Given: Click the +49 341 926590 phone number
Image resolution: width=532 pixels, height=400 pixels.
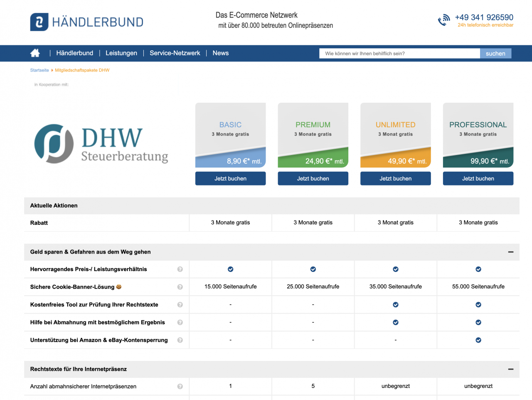Looking at the screenshot, I should pyautogui.click(x=484, y=17).
